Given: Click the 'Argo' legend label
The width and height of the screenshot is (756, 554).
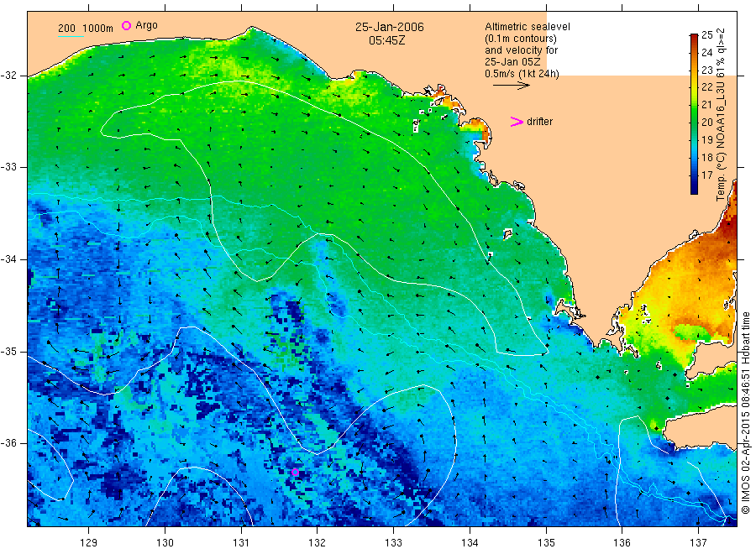Looking at the screenshot, I should (x=146, y=25).
